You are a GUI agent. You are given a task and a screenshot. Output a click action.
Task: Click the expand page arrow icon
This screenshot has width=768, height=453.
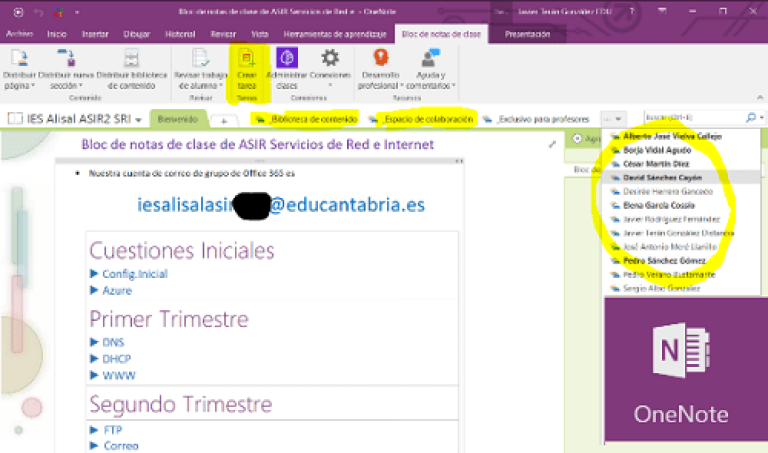point(552,144)
